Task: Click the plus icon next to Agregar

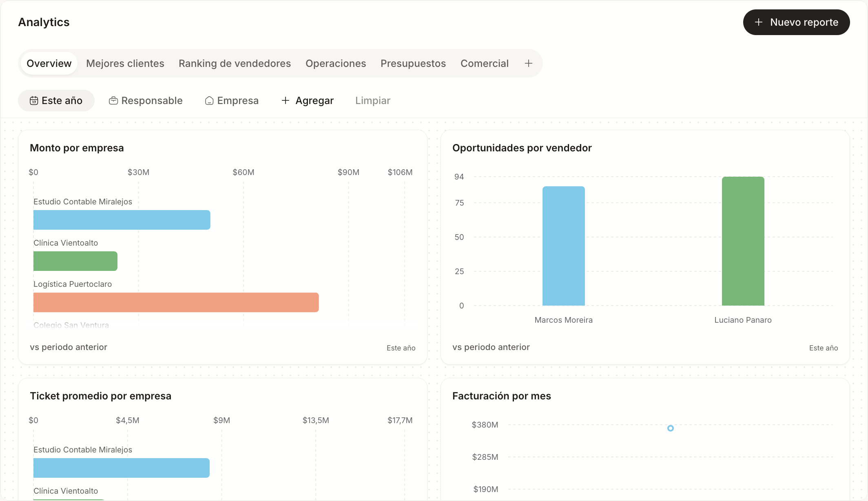Action: coord(286,100)
